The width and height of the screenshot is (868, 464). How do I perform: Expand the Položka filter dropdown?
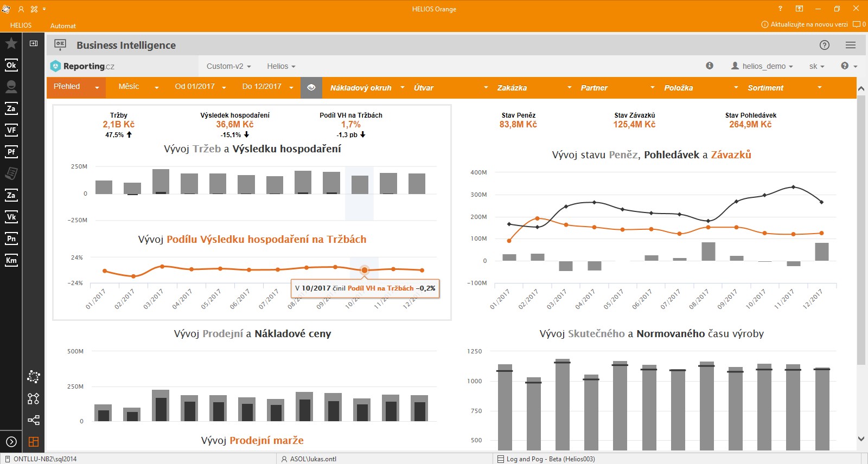[x=701, y=88]
